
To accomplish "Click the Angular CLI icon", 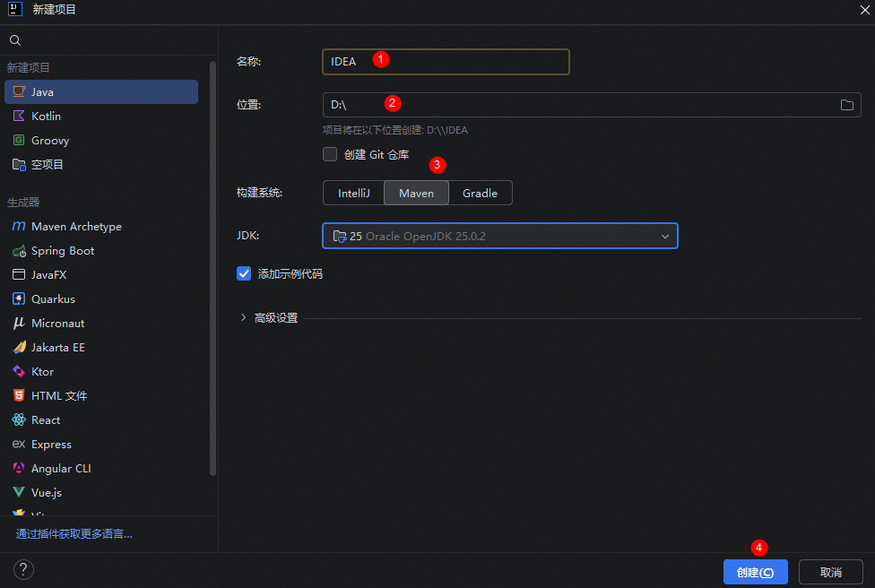I will pyautogui.click(x=19, y=468).
